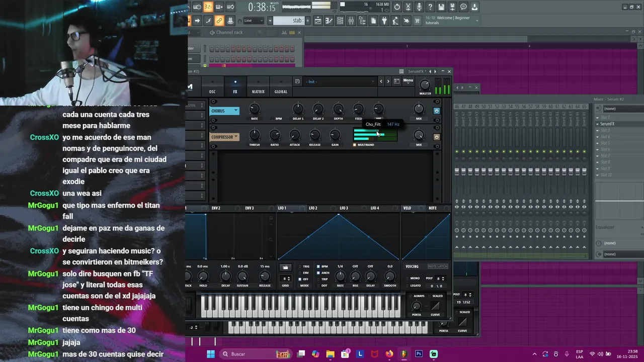Enable the Compressor MULTIBAND checkbox
The height and width of the screenshot is (362, 644).
click(x=354, y=145)
